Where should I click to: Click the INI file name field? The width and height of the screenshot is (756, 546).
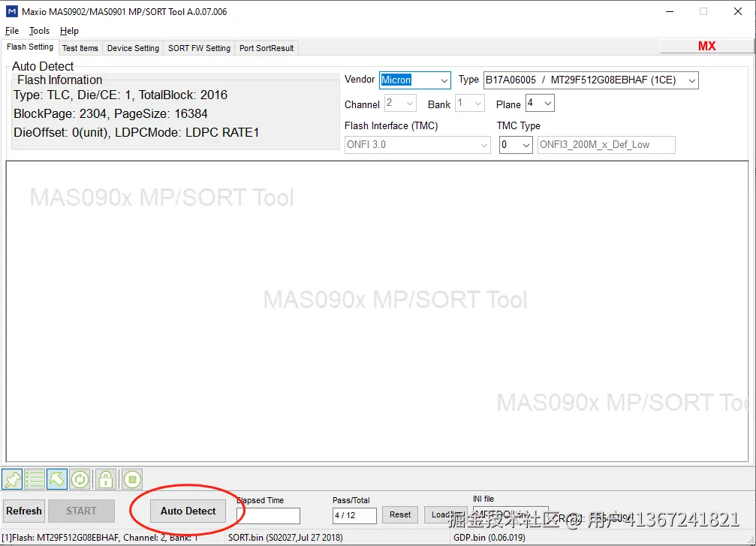511,514
